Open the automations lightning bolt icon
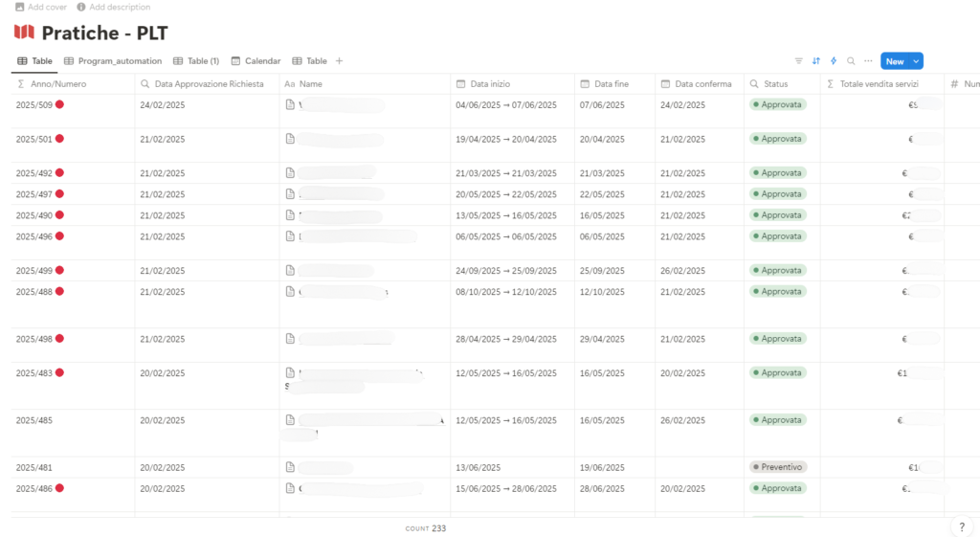Screen dimensions: 980x537 click(834, 61)
